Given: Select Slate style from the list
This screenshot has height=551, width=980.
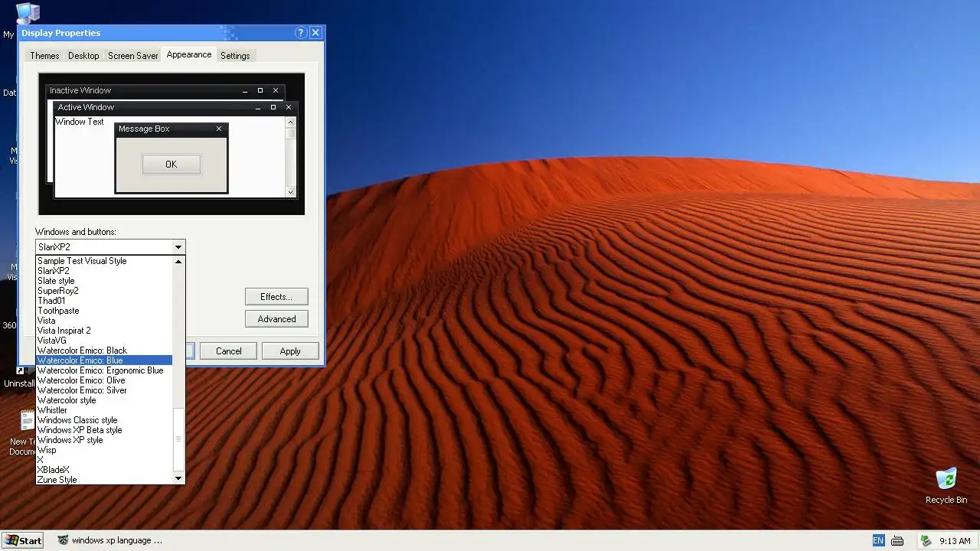Looking at the screenshot, I should [x=104, y=281].
